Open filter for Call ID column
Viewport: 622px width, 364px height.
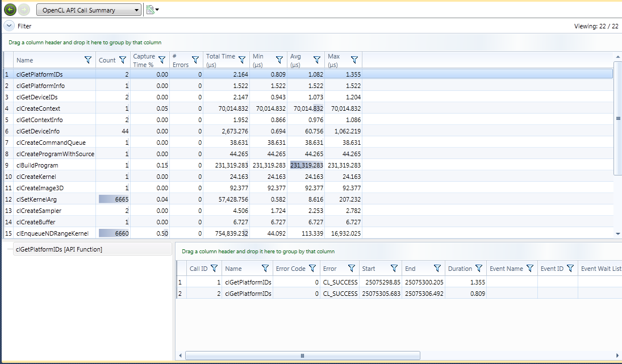point(214,269)
